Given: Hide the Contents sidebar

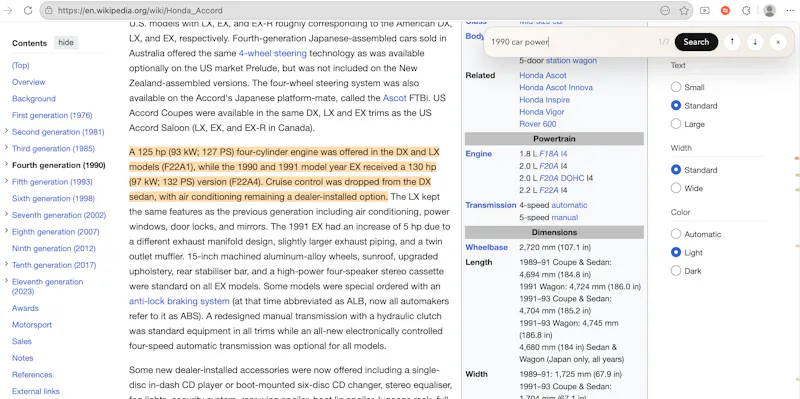Looking at the screenshot, I should point(66,43).
